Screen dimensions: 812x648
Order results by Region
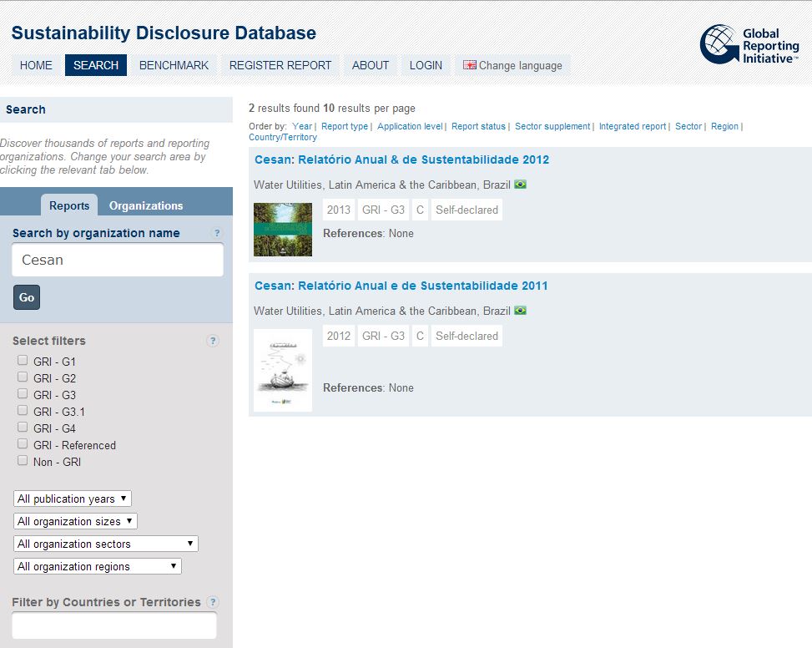(724, 126)
